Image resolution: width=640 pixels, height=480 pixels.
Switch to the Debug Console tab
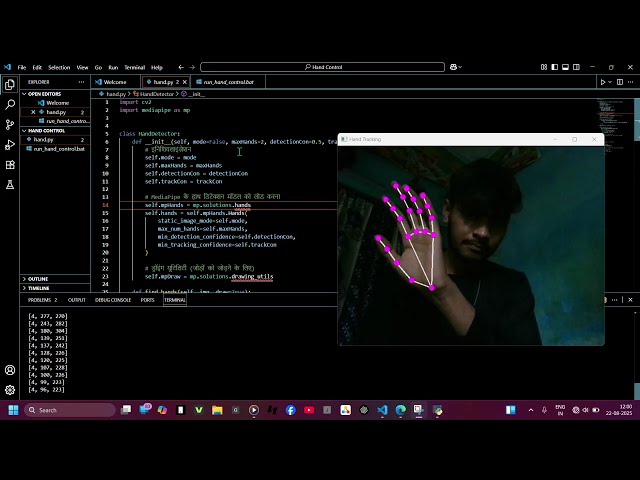pyautogui.click(x=113, y=300)
